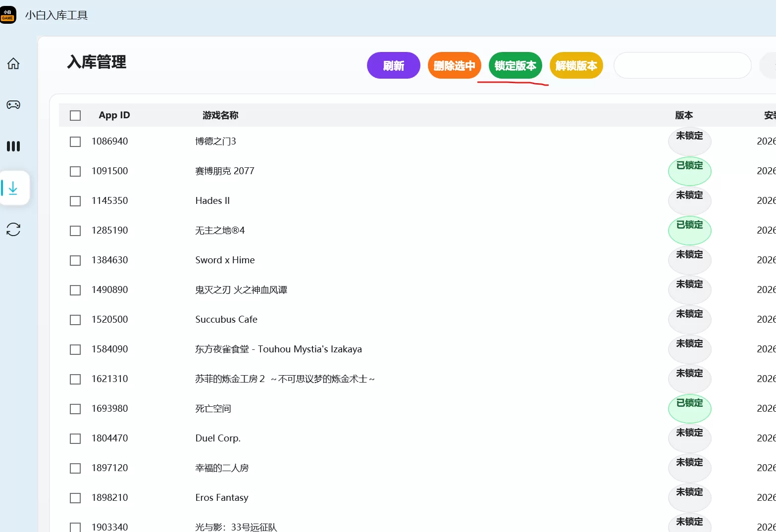Click the green 锁定版本 button
Screen dimensions: 776x532
(515, 65)
